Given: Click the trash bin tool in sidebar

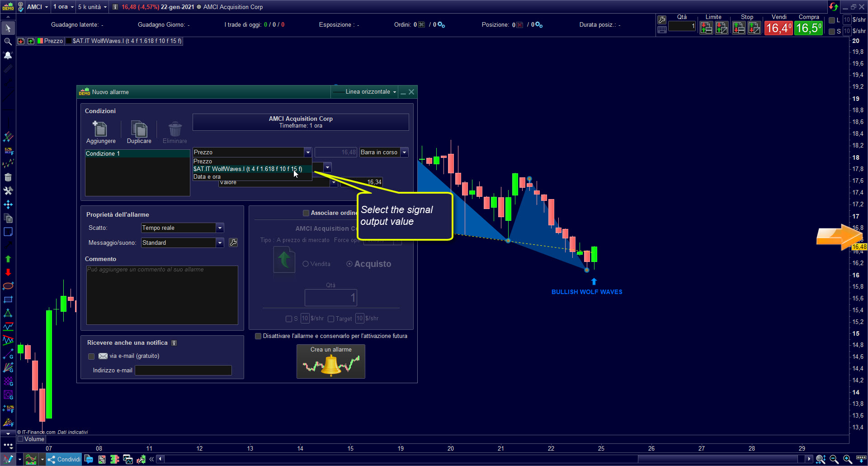Looking at the screenshot, I should [8, 177].
